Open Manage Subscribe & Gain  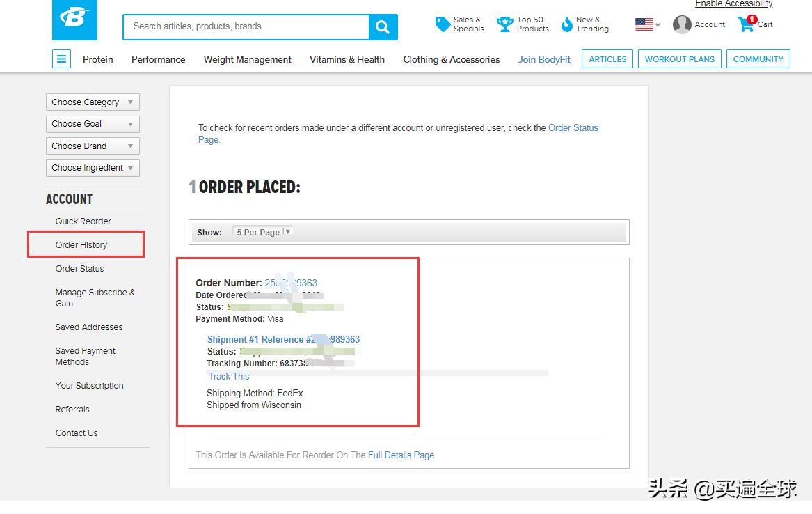[x=95, y=298]
